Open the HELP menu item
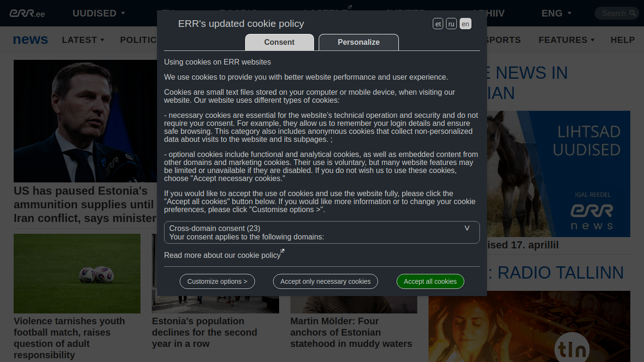This screenshot has width=644, height=362. [x=623, y=40]
